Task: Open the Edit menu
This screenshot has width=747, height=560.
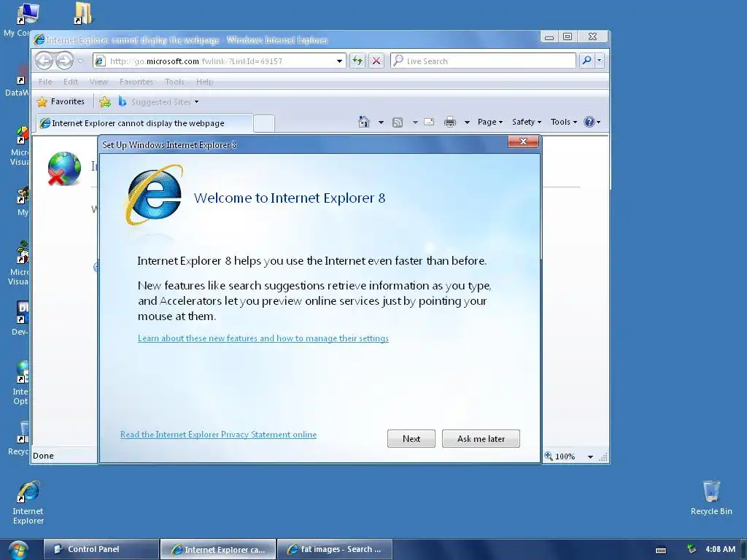Action: coord(71,82)
